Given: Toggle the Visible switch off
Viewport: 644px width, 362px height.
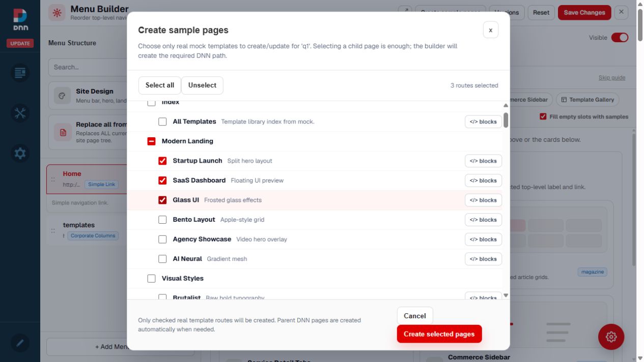Looking at the screenshot, I should pos(620,38).
